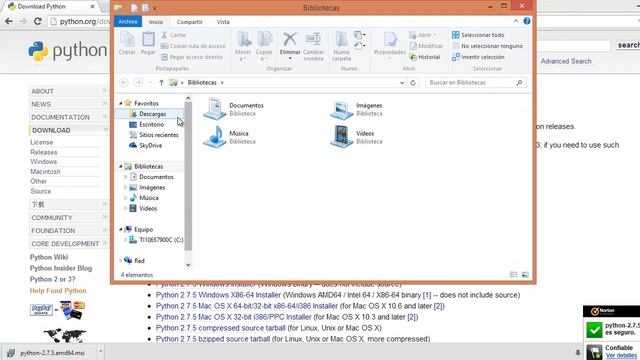Open the python-2.7.5.amd64.msi download menu arrow
Image resolution: width=640 pixels, height=360 pixels.
point(100,351)
